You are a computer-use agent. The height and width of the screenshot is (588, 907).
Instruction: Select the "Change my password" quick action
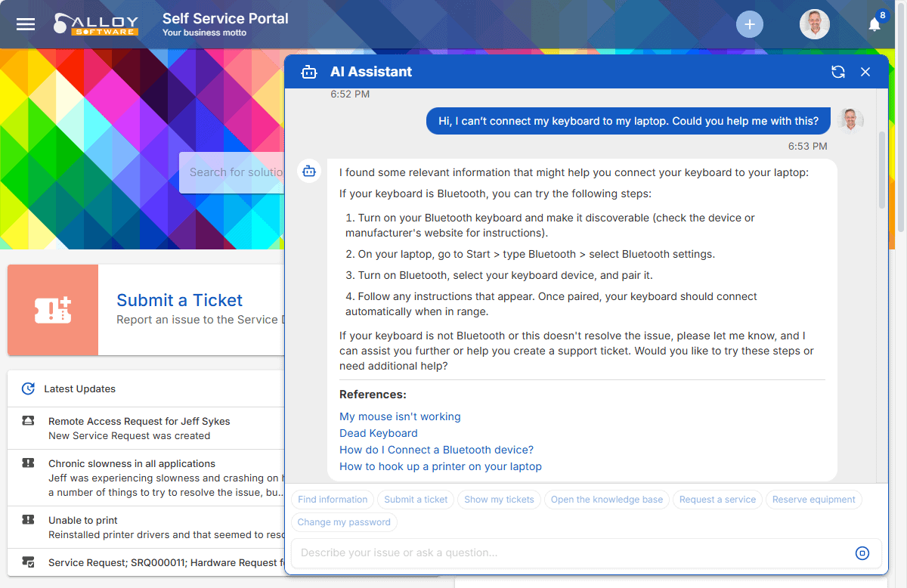point(344,522)
